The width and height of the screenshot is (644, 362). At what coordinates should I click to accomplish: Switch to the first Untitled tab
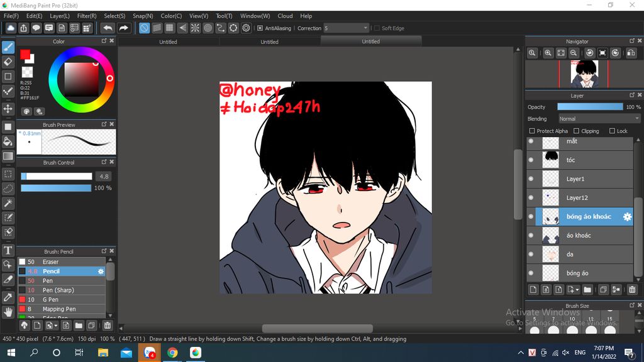point(168,41)
